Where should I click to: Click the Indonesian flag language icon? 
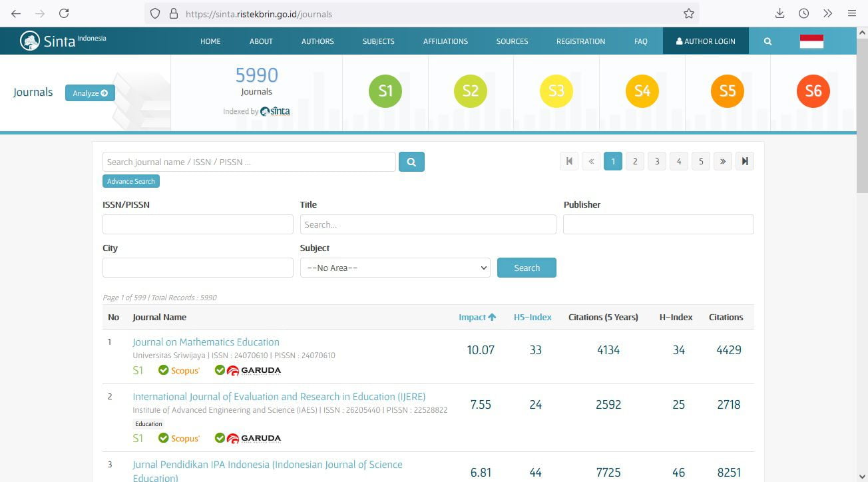click(811, 41)
